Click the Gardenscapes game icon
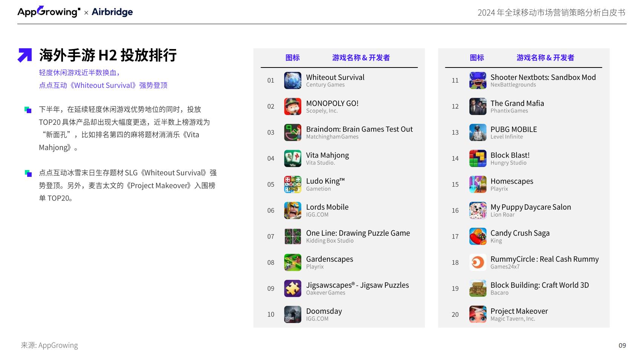 coord(293,262)
